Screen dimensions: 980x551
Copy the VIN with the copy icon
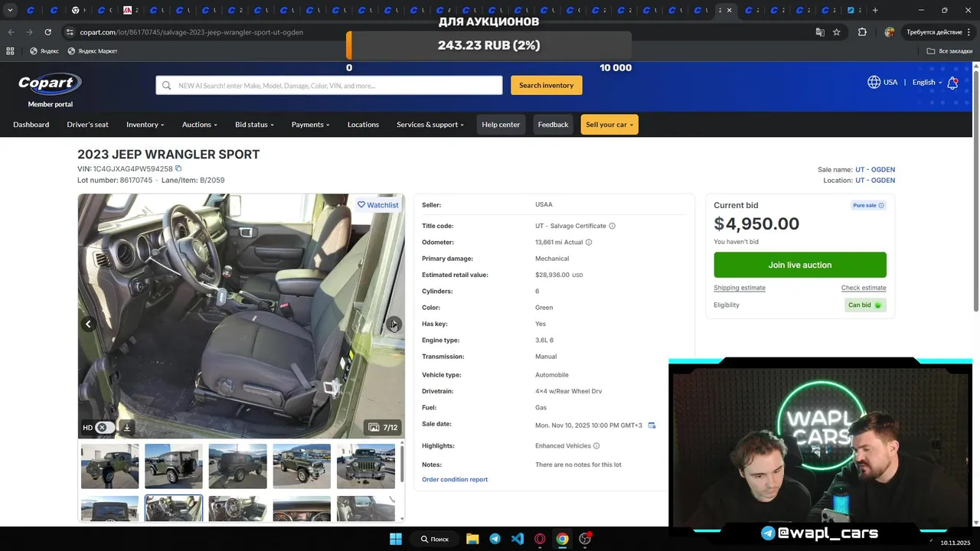[178, 168]
